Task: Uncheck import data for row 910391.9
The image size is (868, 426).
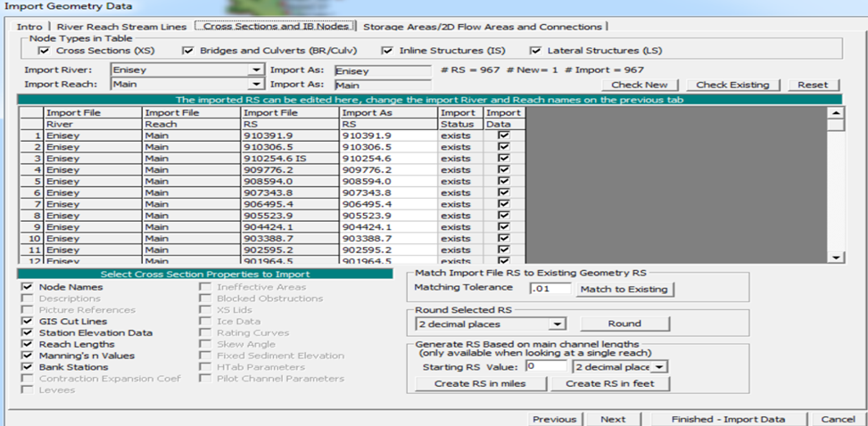Action: click(x=504, y=135)
